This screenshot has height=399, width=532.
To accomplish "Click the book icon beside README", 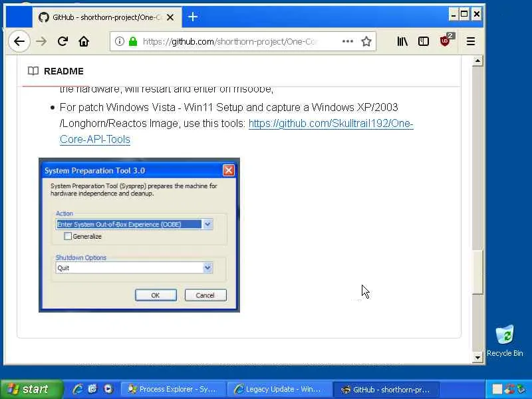I will click(33, 71).
